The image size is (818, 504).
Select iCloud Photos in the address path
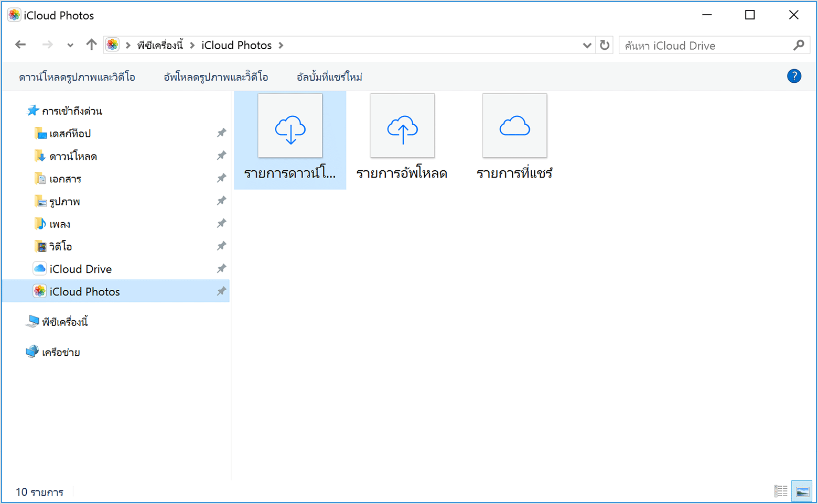coord(236,46)
